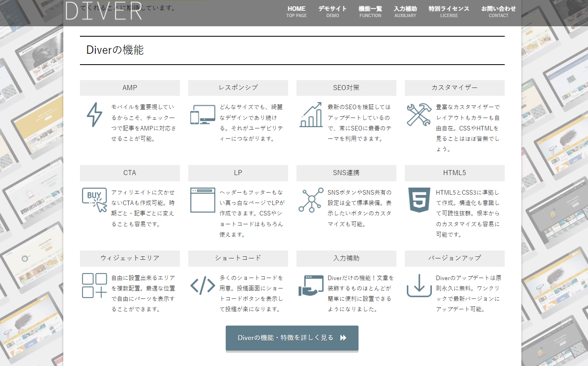Click the バージョンアップ heading box
The height and width of the screenshot is (366, 588).
tap(455, 258)
